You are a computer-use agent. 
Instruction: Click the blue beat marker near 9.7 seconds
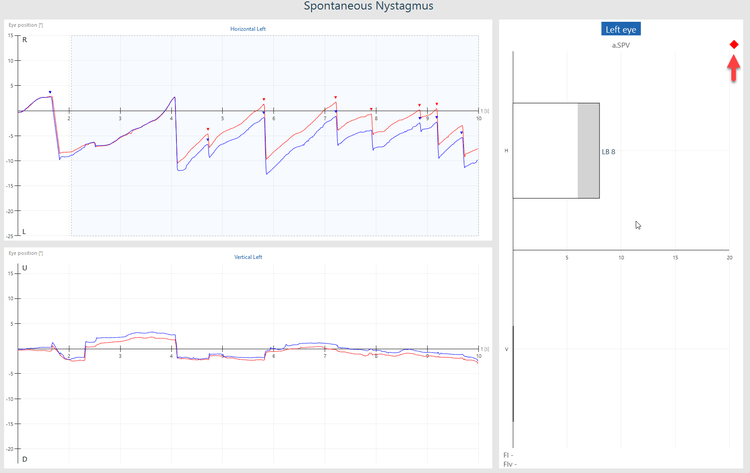click(x=462, y=132)
